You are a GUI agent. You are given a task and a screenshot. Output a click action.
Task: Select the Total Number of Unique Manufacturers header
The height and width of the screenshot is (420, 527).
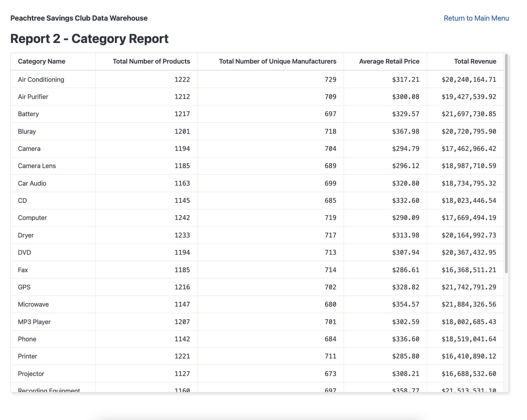277,61
